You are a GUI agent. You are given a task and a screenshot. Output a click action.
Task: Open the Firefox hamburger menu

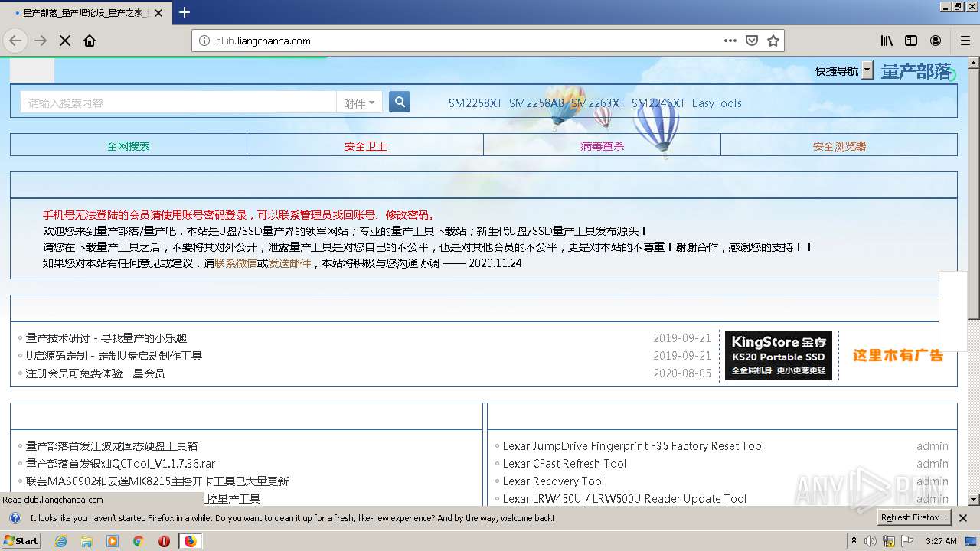point(965,41)
